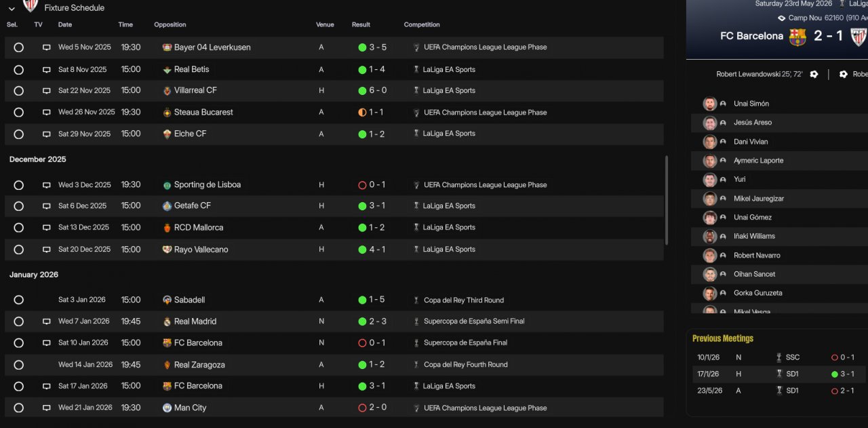Viewport: 868px width, 428px height.
Task: Click the Sporting de Lisboa club badge
Action: [x=167, y=185]
